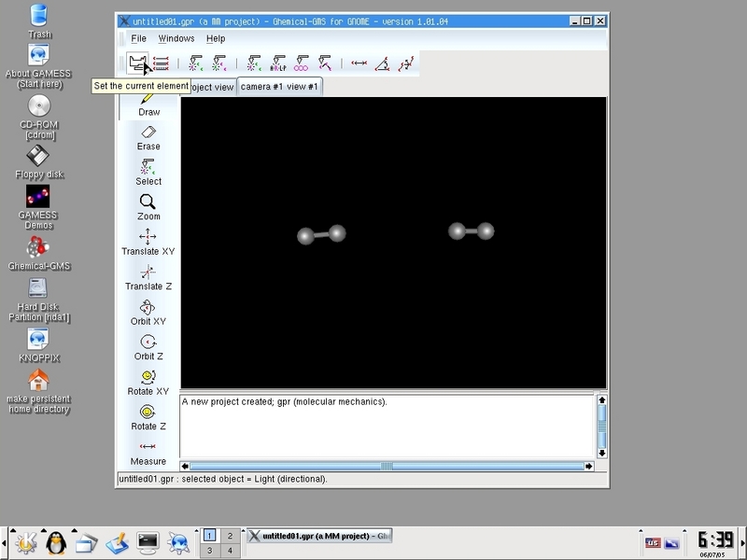Click the log pane's scroll down arrow
Screen dimensions: 747x560
click(x=602, y=453)
